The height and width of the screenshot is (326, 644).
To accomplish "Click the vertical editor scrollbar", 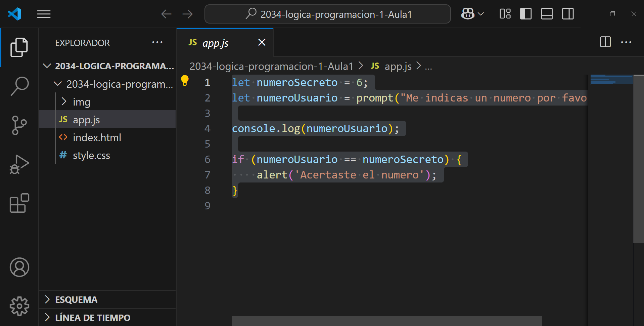I will 639,159.
